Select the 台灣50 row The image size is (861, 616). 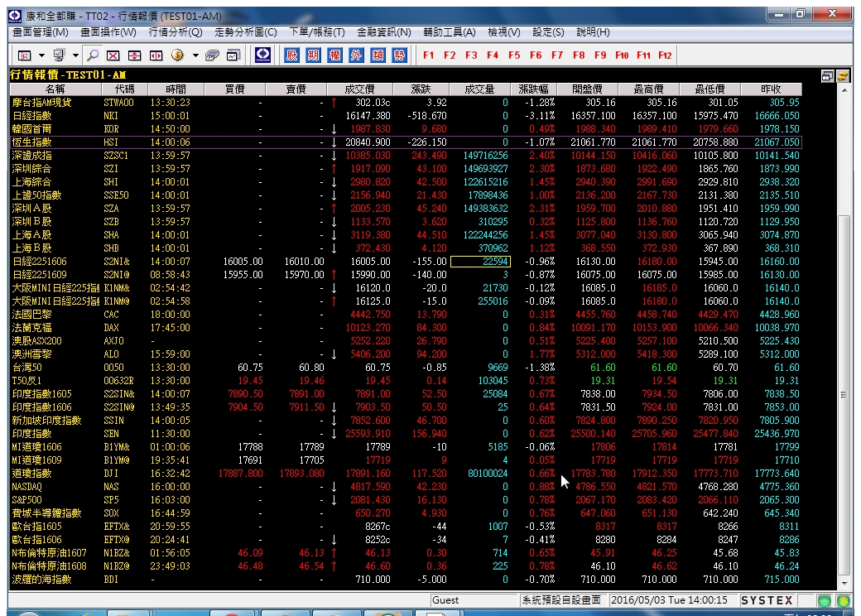coord(406,368)
